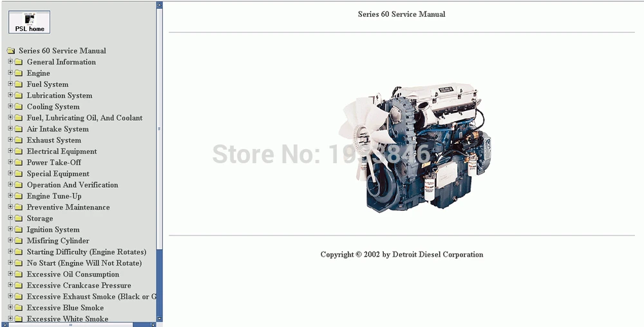Click the Power Take-Off folder icon
This screenshot has height=327, width=644.
point(19,162)
